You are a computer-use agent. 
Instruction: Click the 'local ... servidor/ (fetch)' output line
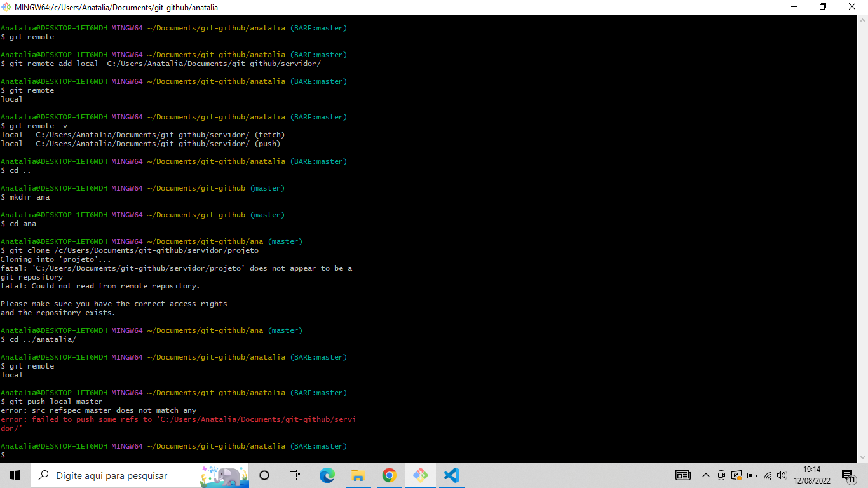143,135
